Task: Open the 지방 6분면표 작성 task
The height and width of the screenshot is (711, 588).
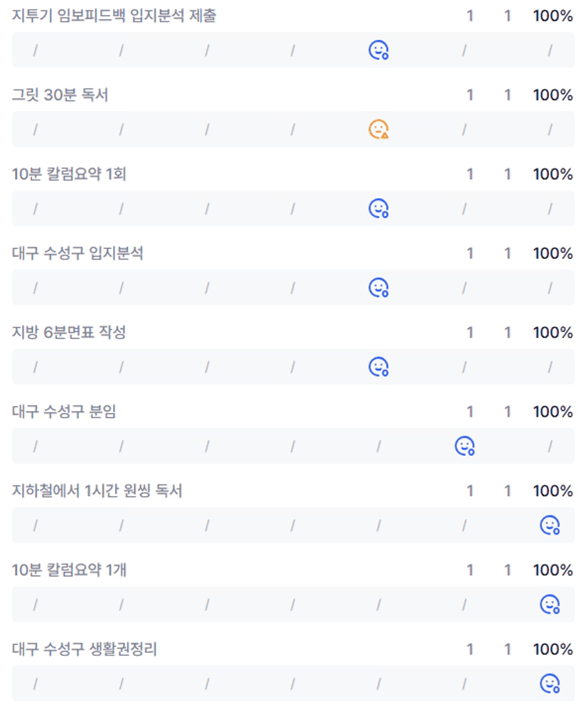Action: click(x=69, y=333)
